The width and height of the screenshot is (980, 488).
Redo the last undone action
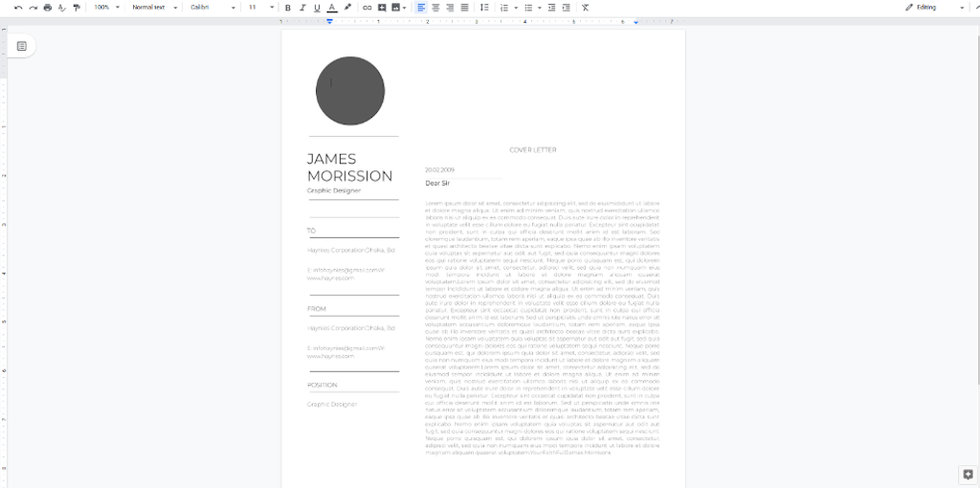tap(33, 8)
